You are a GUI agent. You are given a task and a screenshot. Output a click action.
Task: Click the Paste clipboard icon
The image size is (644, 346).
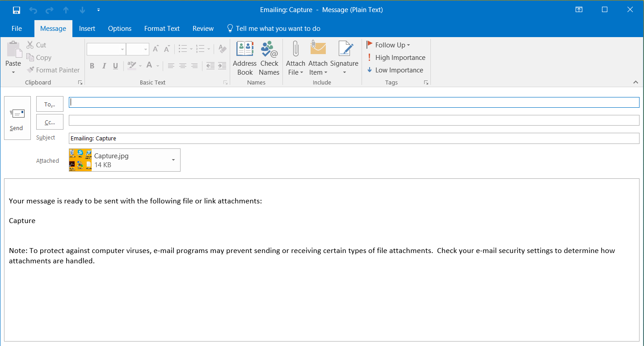pyautogui.click(x=13, y=50)
